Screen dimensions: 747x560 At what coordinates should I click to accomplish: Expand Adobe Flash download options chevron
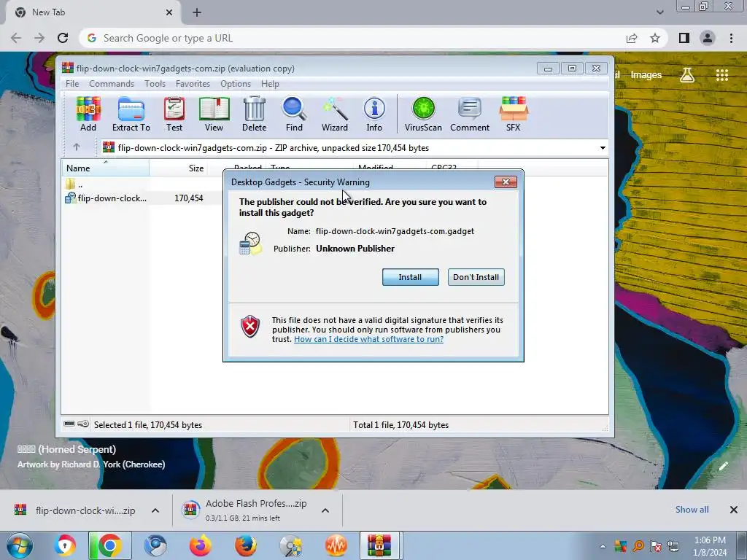(x=325, y=510)
